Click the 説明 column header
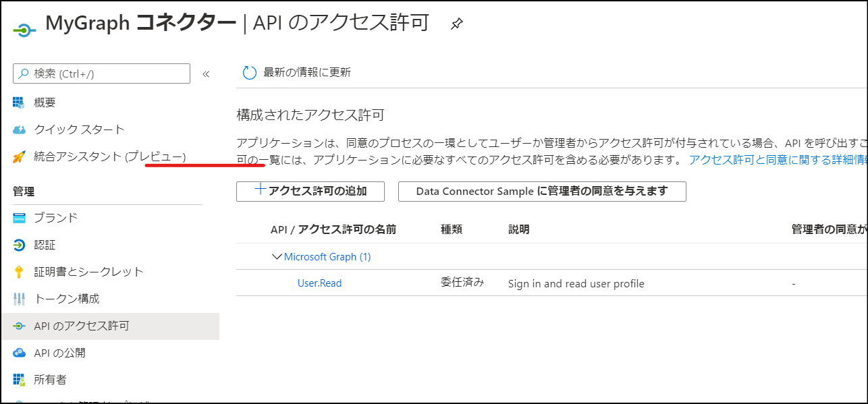Viewport: 868px width, 404px height. click(x=519, y=229)
